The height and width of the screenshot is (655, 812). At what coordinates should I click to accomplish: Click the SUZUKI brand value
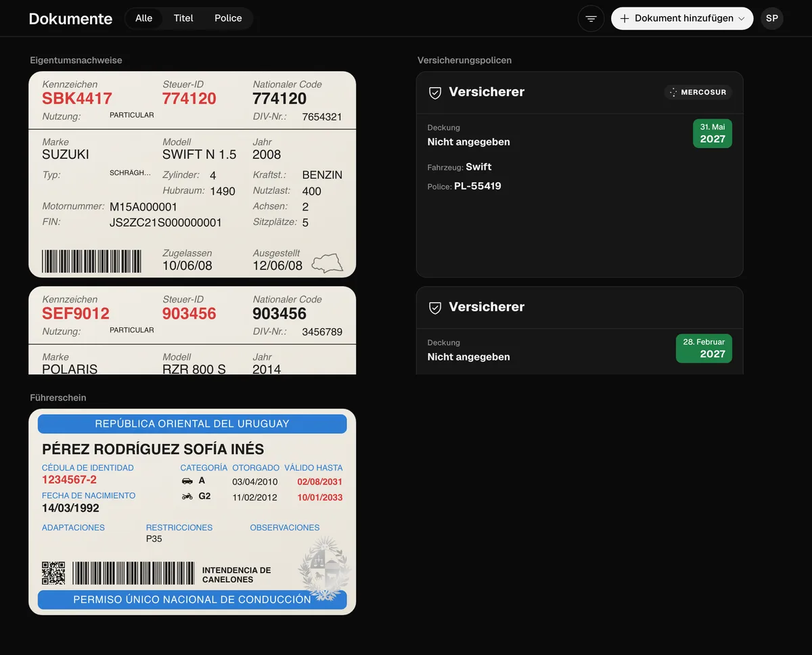(x=66, y=154)
